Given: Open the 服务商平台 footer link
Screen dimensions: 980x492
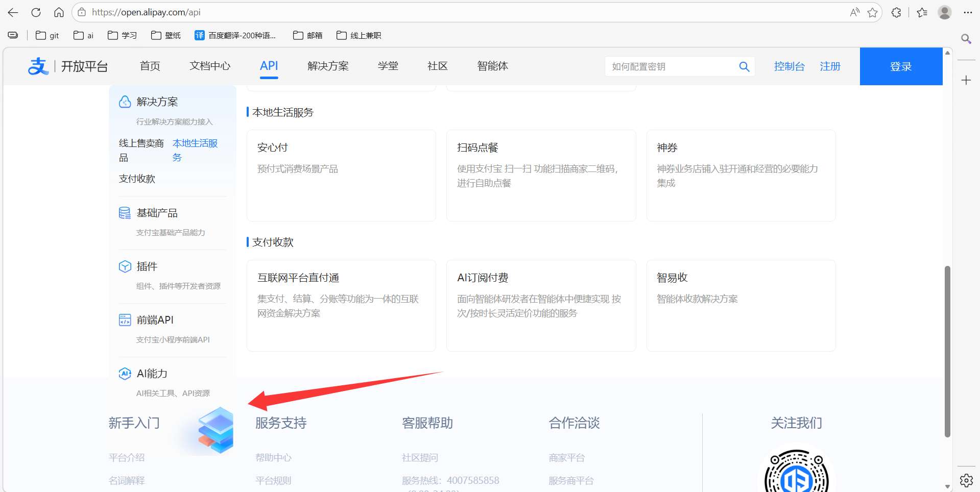Looking at the screenshot, I should click(571, 481).
